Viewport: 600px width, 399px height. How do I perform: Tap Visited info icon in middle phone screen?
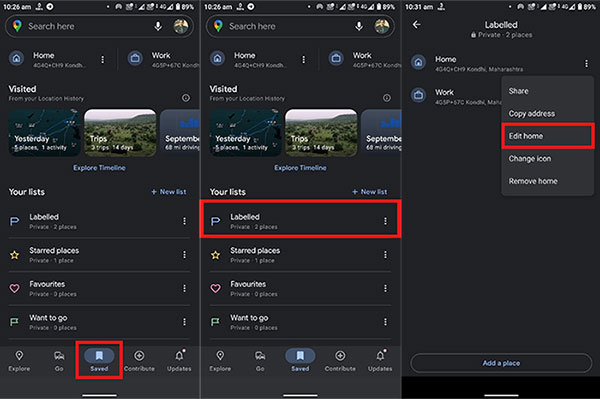coord(386,98)
